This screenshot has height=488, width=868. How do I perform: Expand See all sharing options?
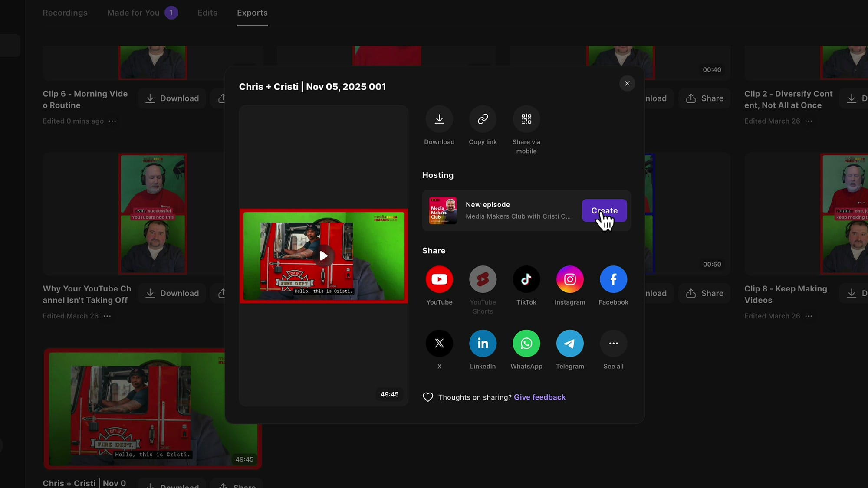click(613, 343)
